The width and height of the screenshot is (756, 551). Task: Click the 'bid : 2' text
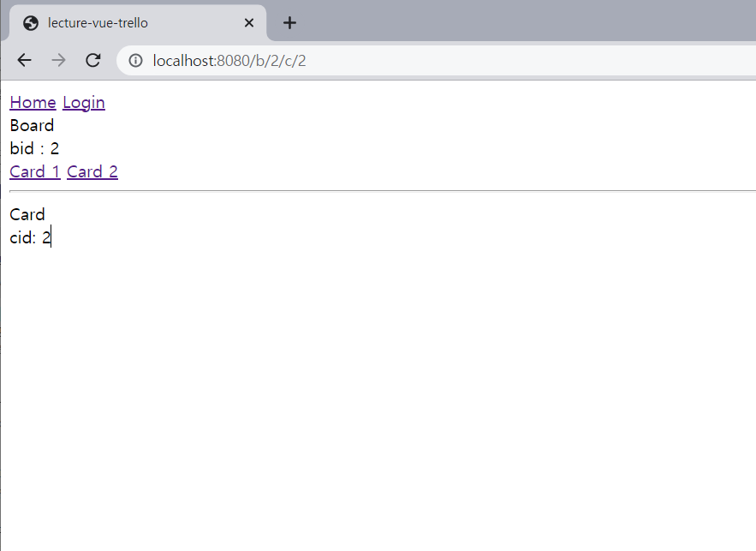click(34, 148)
